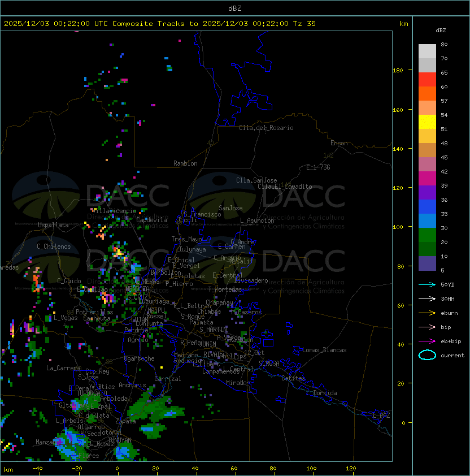Click the dBZ heading above the color scale
The width and height of the screenshot is (470, 476).
click(441, 31)
